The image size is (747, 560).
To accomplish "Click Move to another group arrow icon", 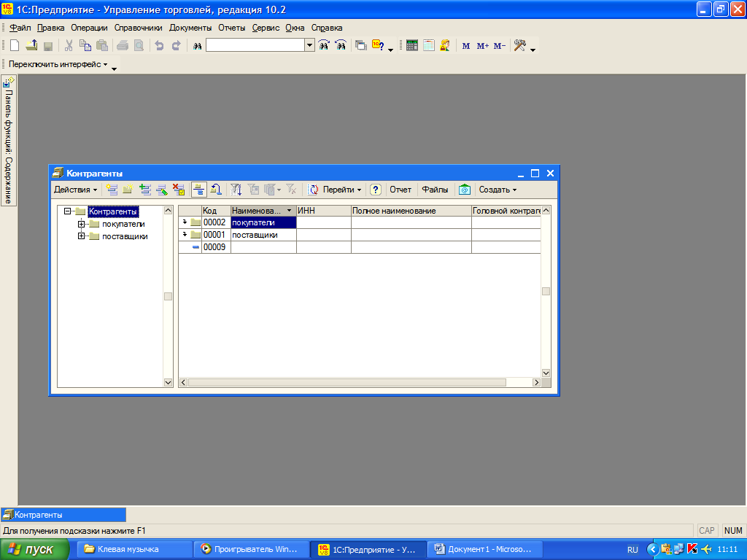I will pyautogui.click(x=216, y=190).
